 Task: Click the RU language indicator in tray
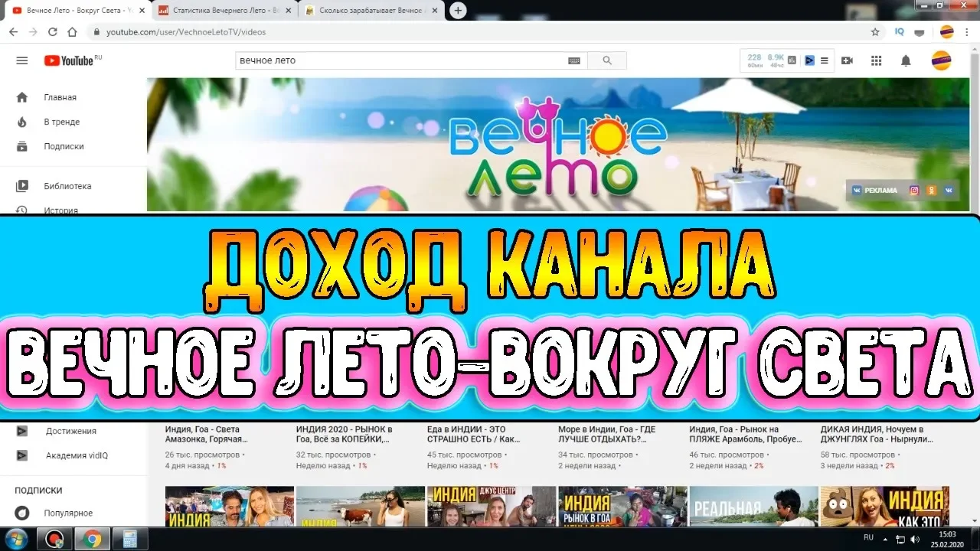pos(868,538)
